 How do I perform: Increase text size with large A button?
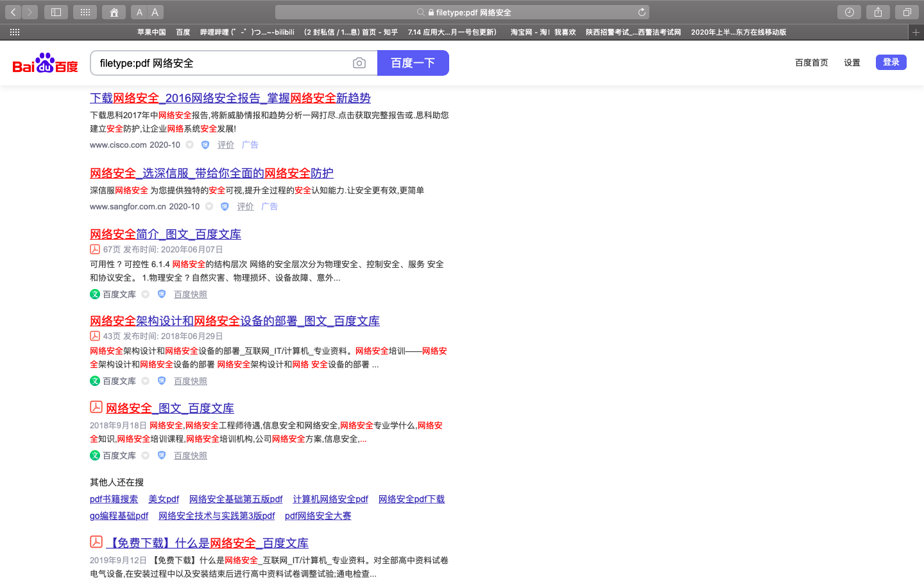point(155,12)
